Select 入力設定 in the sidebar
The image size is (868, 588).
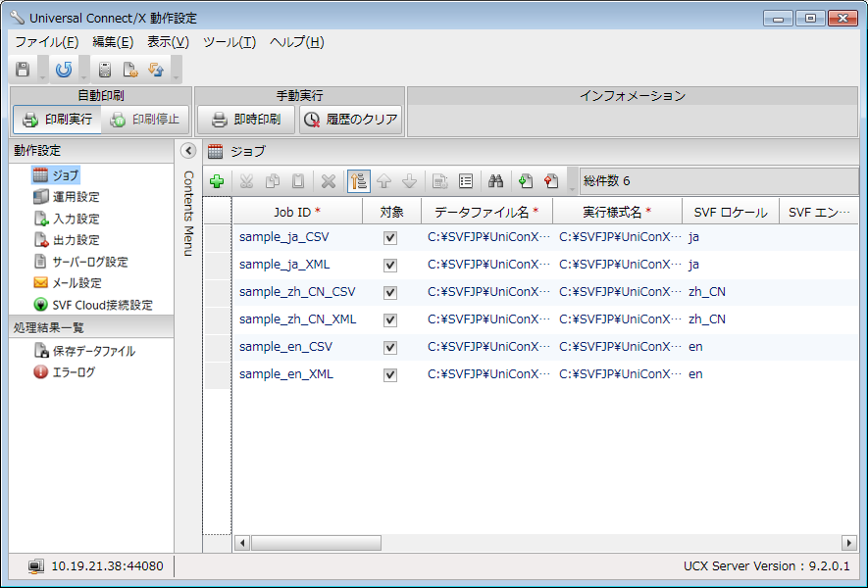click(67, 219)
